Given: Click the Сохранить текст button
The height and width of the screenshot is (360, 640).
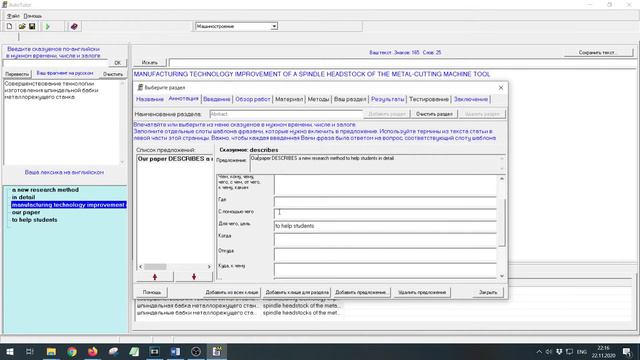Looking at the screenshot, I should point(598,52).
